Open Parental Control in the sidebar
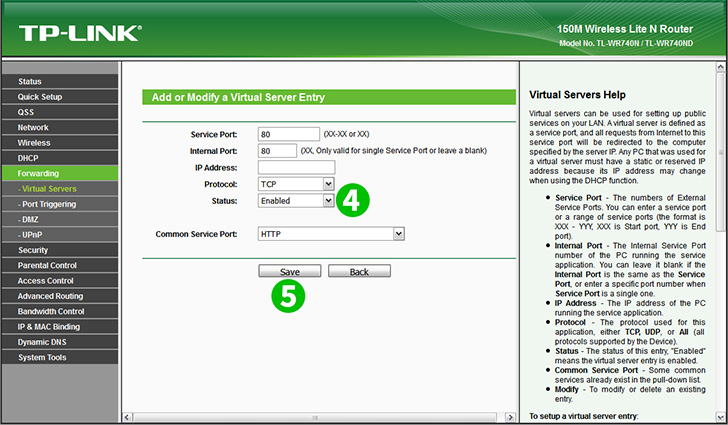The image size is (728, 425). pyautogui.click(x=60, y=265)
